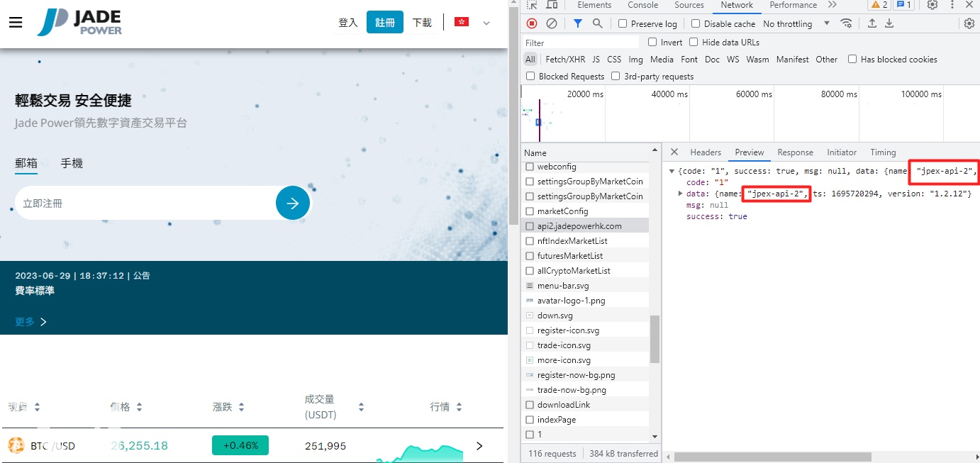Tick checkbox beside marketConfig request

(530, 211)
